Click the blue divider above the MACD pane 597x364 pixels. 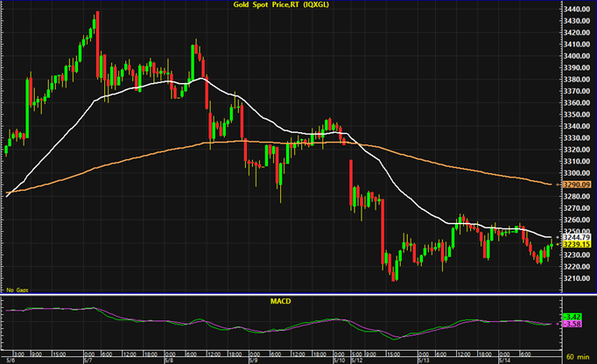coord(298,294)
